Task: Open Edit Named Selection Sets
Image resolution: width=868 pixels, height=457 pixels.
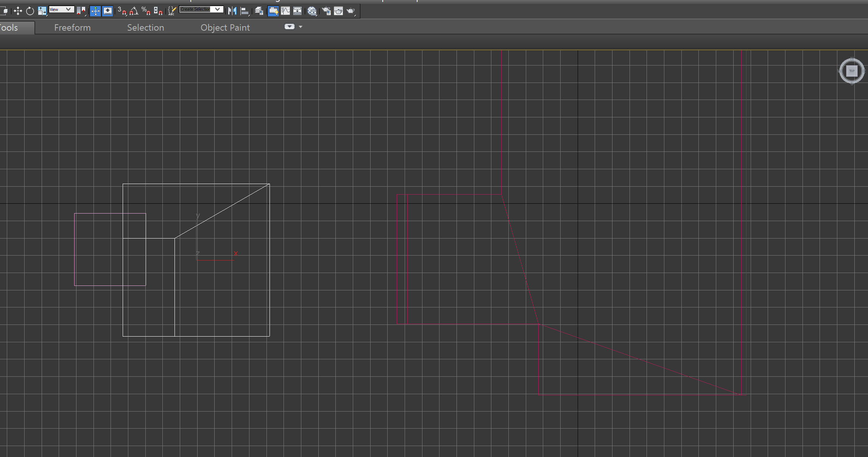Action: coord(172,11)
